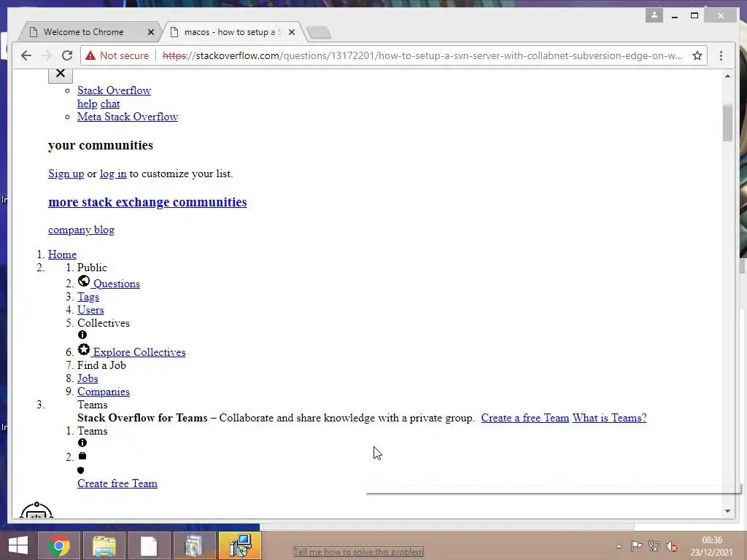This screenshot has width=747, height=560.
Task: Click the network tray icon
Action: click(654, 546)
